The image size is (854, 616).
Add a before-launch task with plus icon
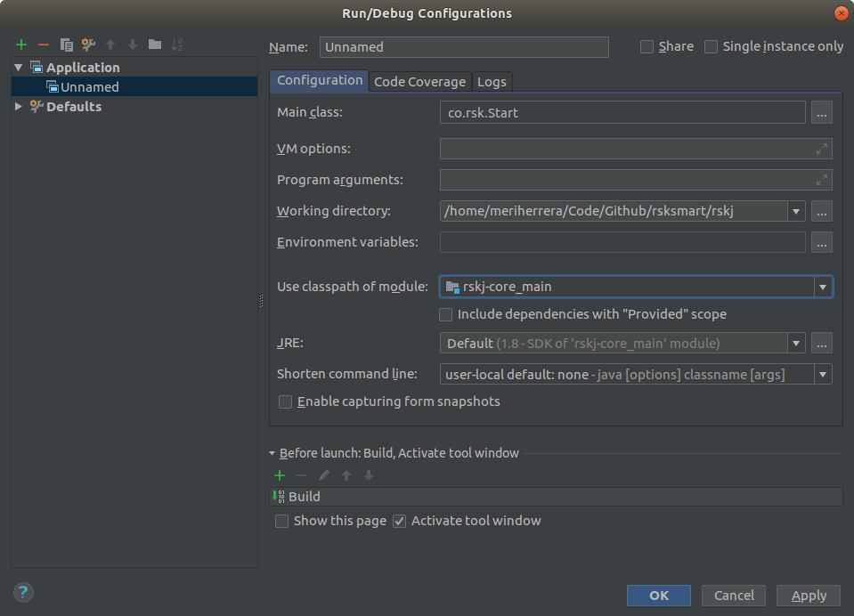click(280, 475)
